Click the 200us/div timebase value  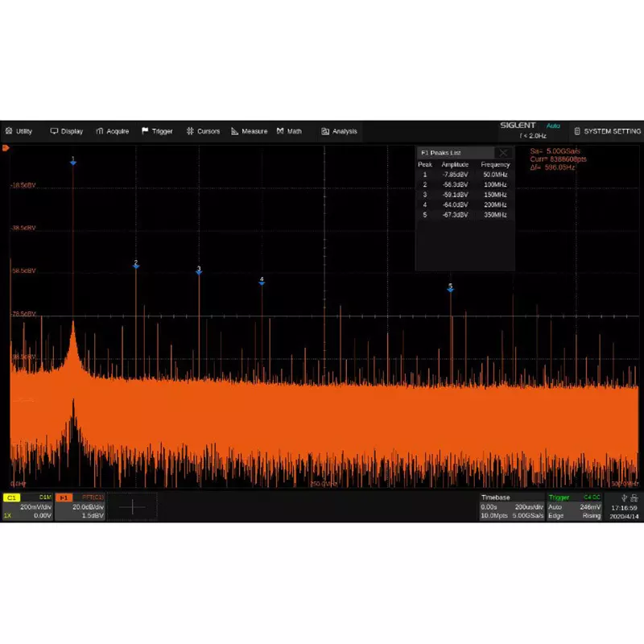click(529, 507)
